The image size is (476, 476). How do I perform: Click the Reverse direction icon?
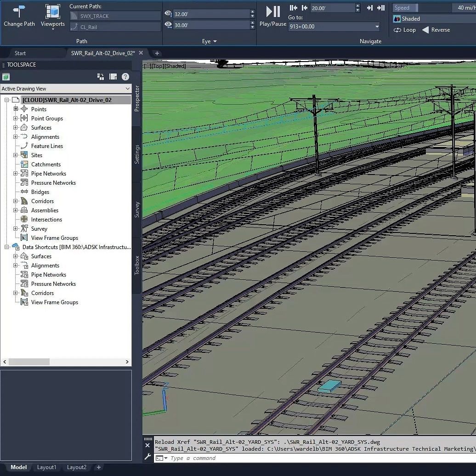tap(426, 30)
